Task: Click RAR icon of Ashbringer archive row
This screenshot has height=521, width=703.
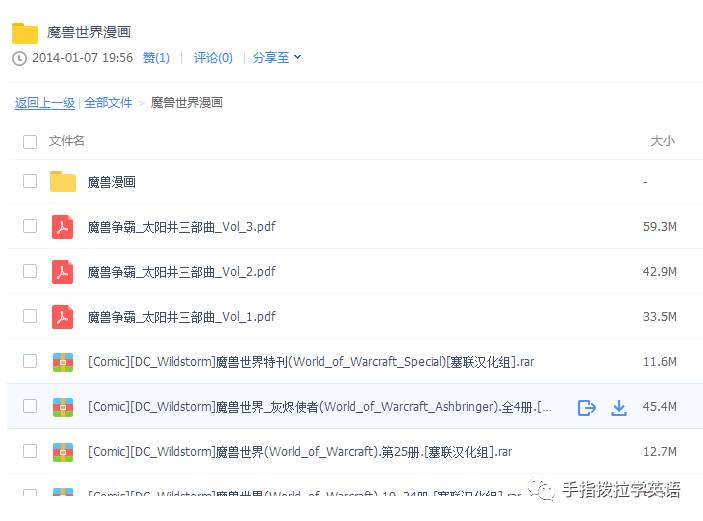Action: point(63,407)
